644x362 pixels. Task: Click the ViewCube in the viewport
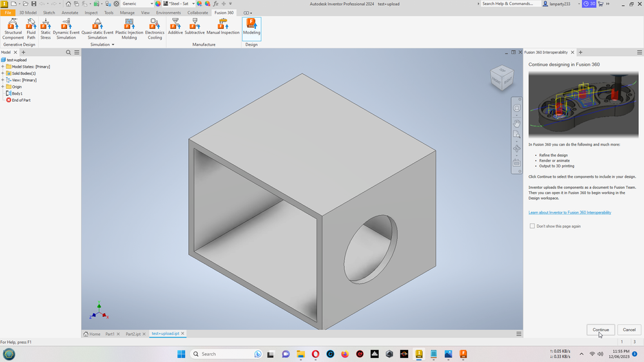tap(502, 77)
